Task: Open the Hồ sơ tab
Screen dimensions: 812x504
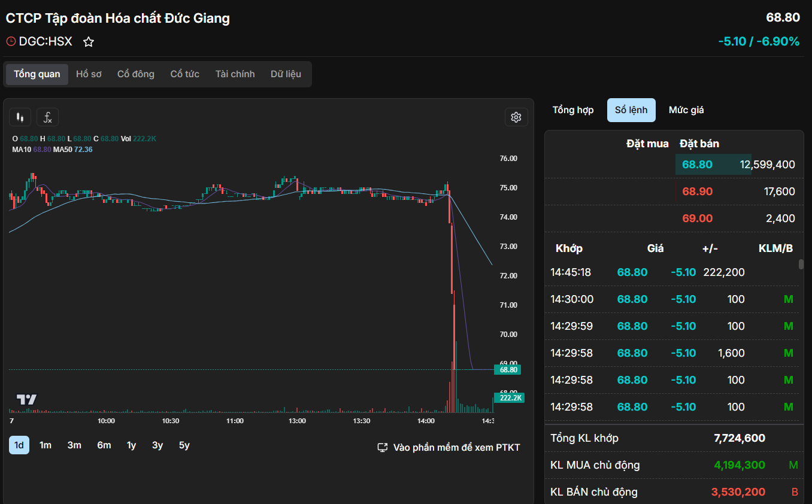Action: click(x=89, y=74)
